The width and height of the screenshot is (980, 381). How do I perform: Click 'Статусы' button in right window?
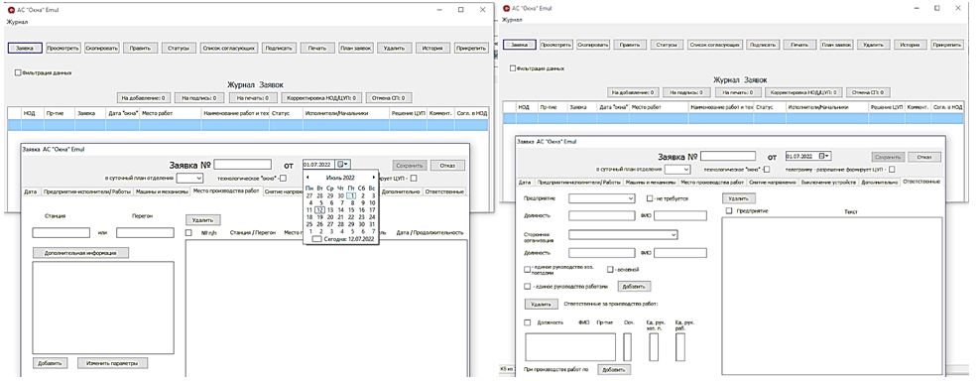coord(668,45)
